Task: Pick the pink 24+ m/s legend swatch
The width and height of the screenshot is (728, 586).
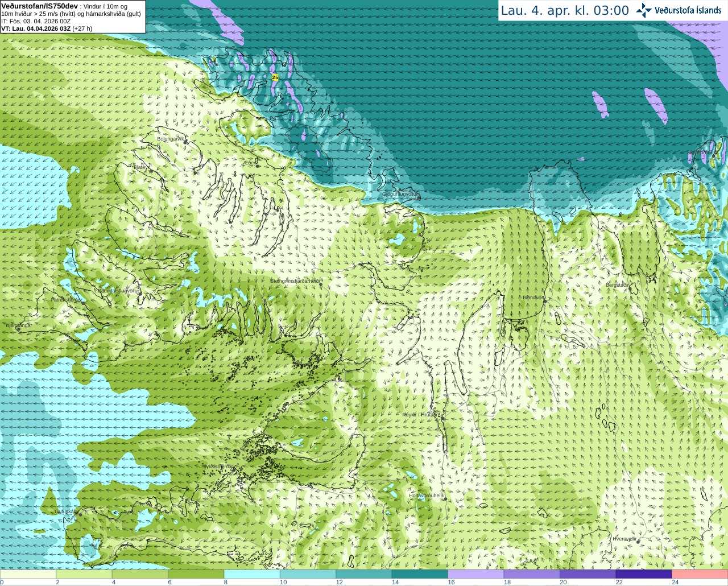Action: tap(700, 574)
